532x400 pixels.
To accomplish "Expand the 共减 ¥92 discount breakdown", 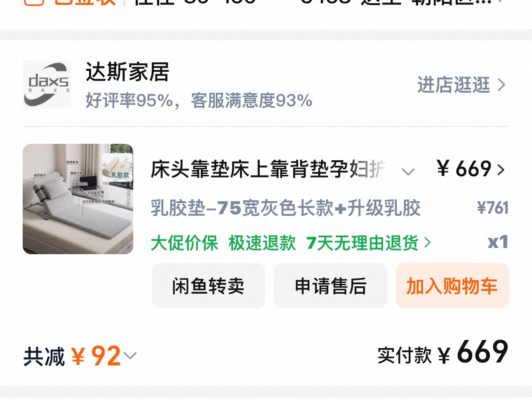I will coord(130,356).
